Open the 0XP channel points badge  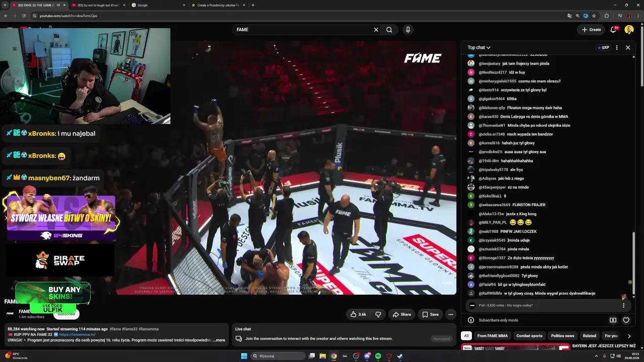click(x=603, y=48)
